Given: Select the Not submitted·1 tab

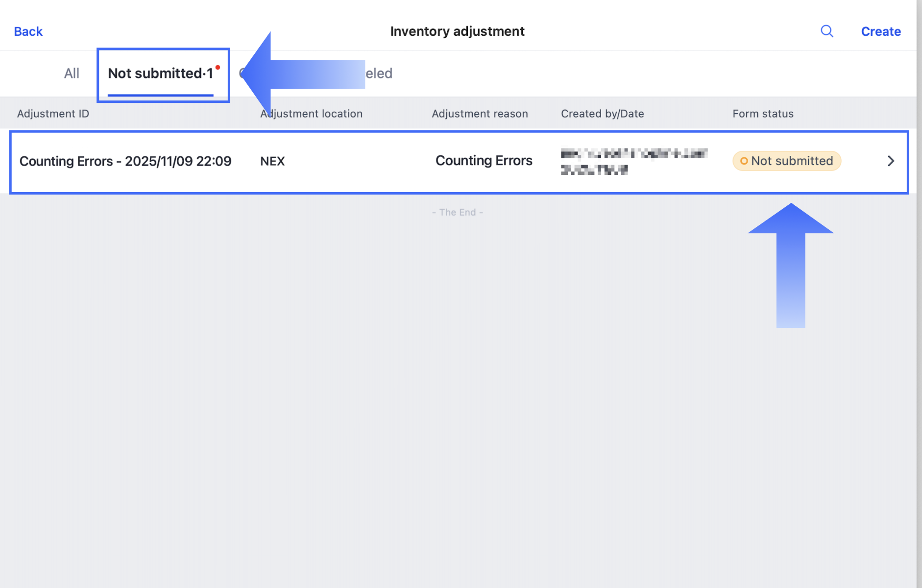Looking at the screenshot, I should pyautogui.click(x=160, y=73).
